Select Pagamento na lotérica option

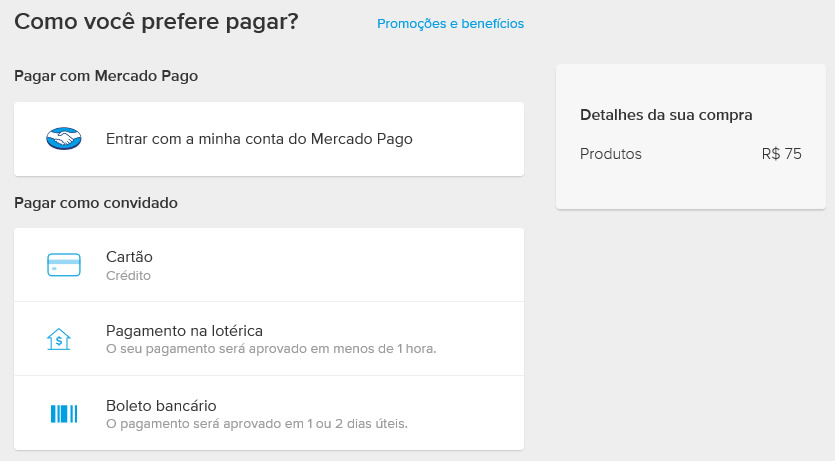pos(269,339)
